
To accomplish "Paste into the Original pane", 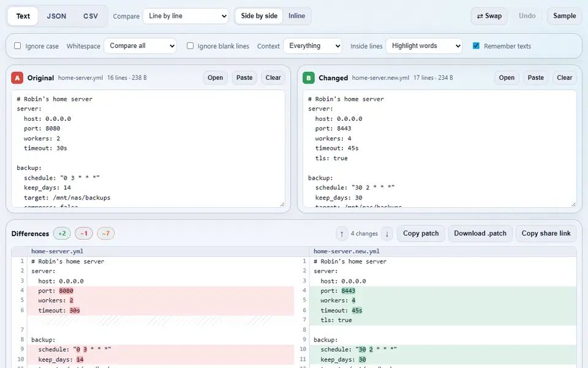I will pos(244,78).
